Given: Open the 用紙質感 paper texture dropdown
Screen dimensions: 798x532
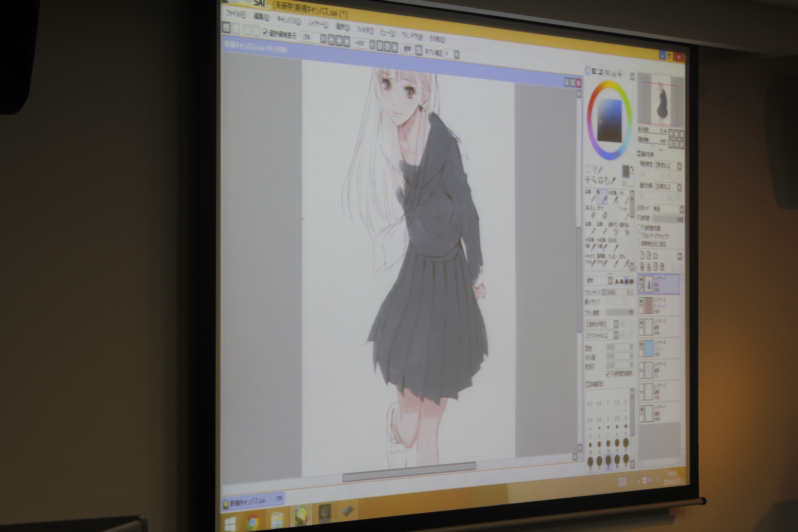Looking at the screenshot, I should (679, 166).
